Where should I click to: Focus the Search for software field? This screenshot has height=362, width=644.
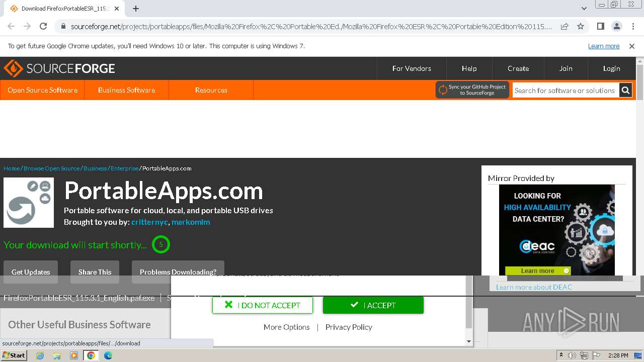point(566,90)
